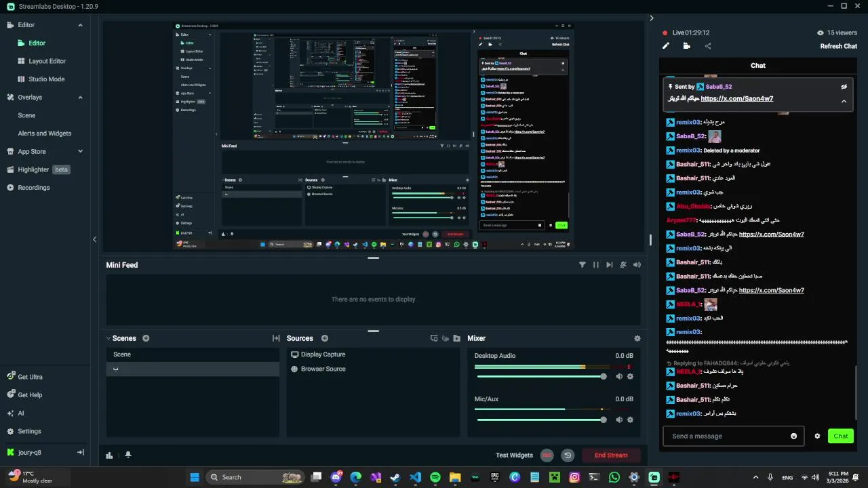Open Mixer advanced settings gear

tap(637, 338)
